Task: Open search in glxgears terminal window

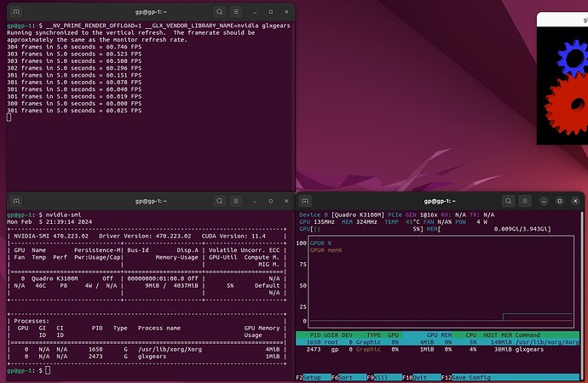Action: 219,12
